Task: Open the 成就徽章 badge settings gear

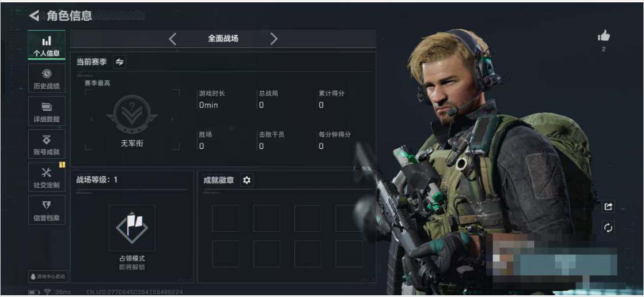Action: tap(247, 180)
